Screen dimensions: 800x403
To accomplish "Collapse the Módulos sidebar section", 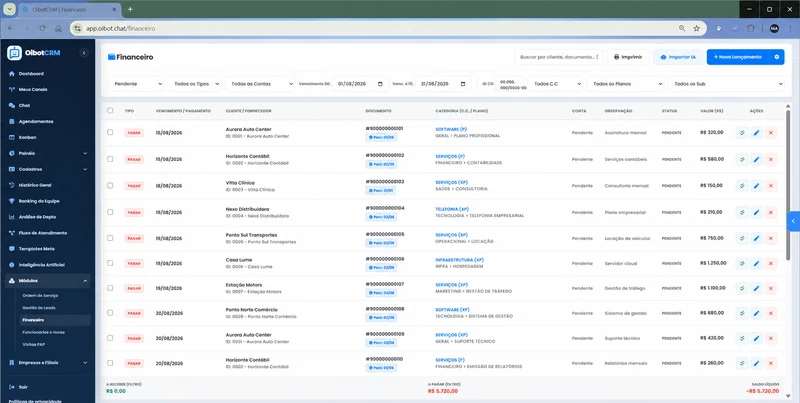I will (48, 281).
